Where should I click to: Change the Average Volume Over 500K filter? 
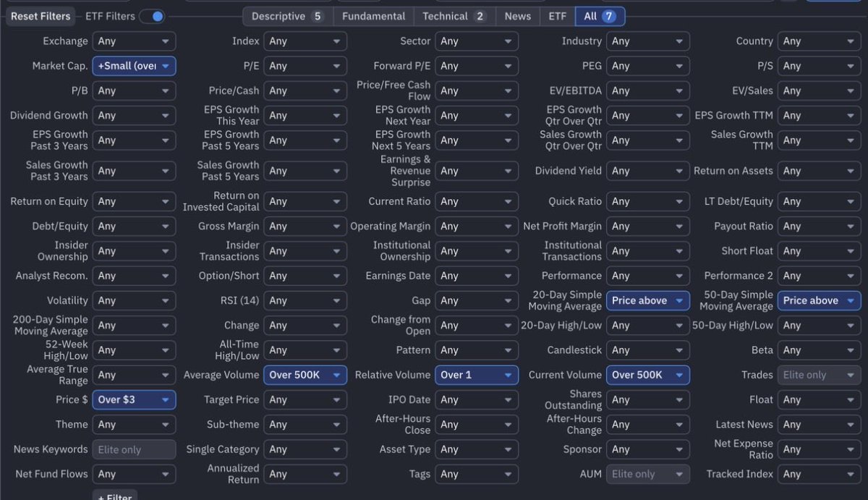305,375
